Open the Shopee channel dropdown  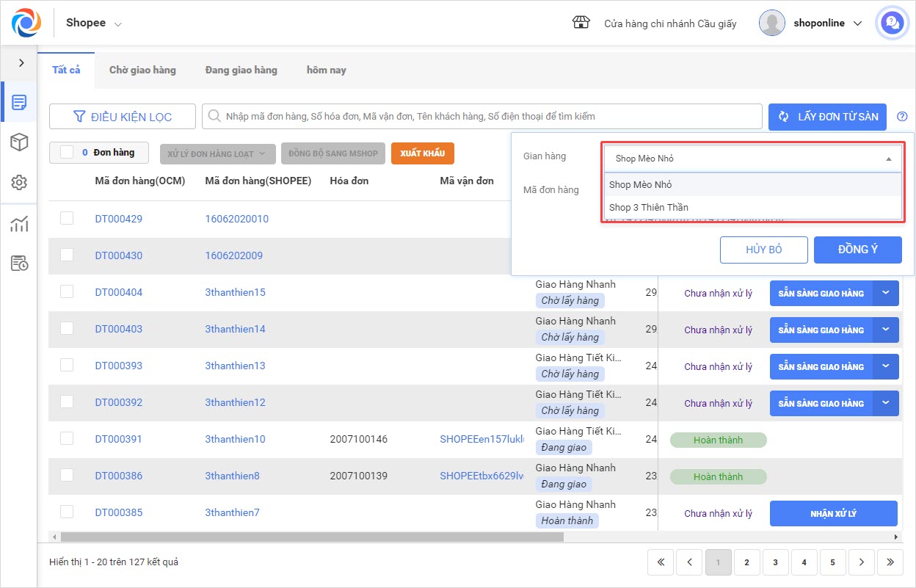(x=94, y=23)
